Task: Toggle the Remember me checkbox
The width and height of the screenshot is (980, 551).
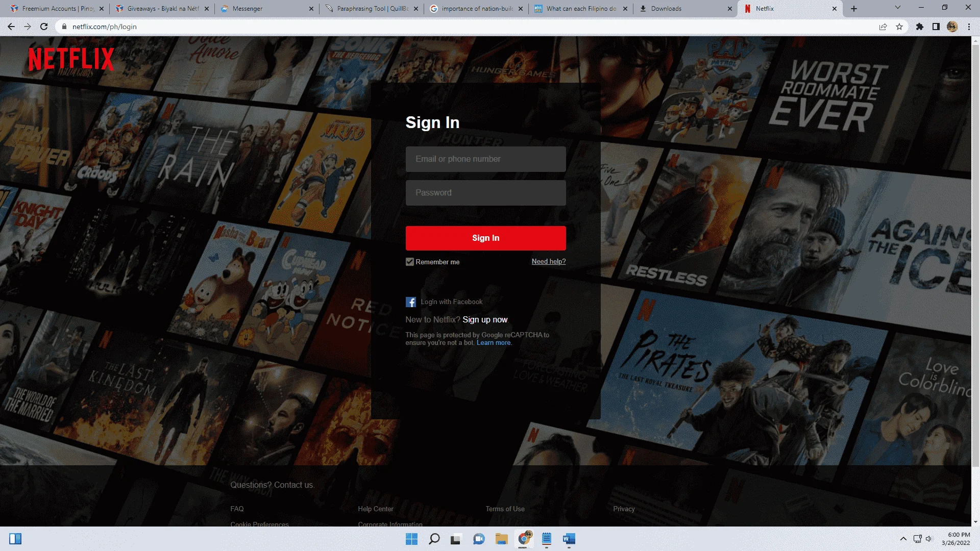Action: coord(410,262)
